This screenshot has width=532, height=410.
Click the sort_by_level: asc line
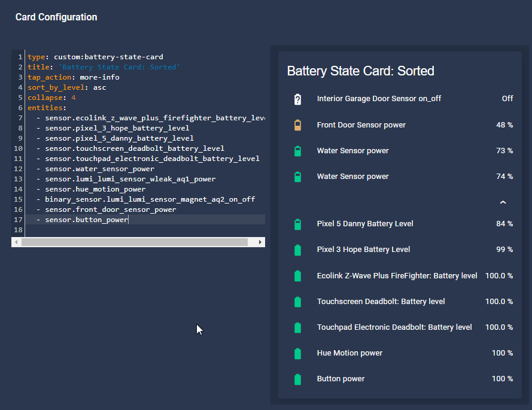click(x=67, y=87)
